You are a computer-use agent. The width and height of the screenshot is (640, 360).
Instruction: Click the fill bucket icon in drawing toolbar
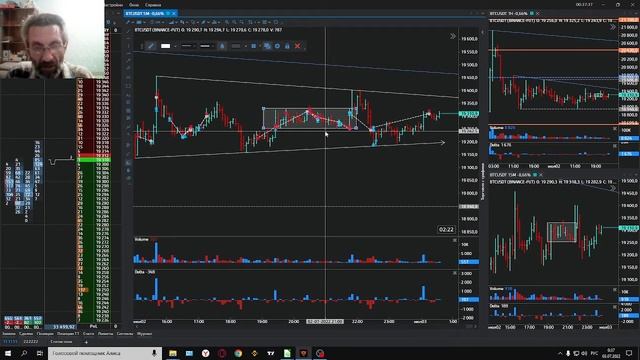click(x=222, y=46)
